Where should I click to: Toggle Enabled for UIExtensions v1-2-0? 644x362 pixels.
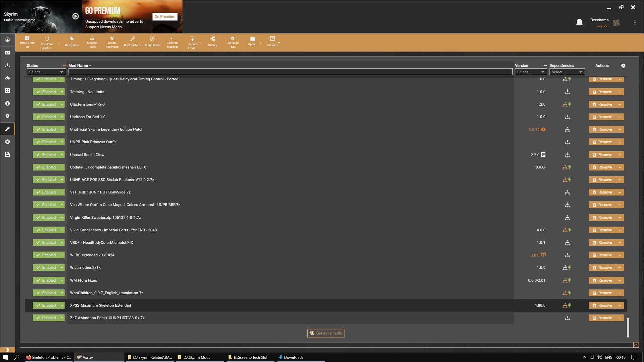click(x=46, y=104)
